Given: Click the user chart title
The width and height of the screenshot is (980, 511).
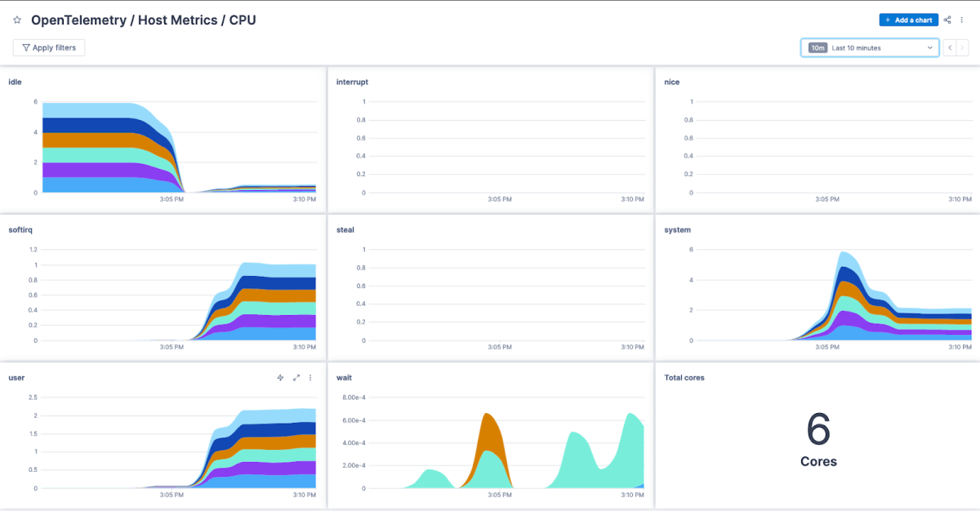Looking at the screenshot, I should coord(16,378).
